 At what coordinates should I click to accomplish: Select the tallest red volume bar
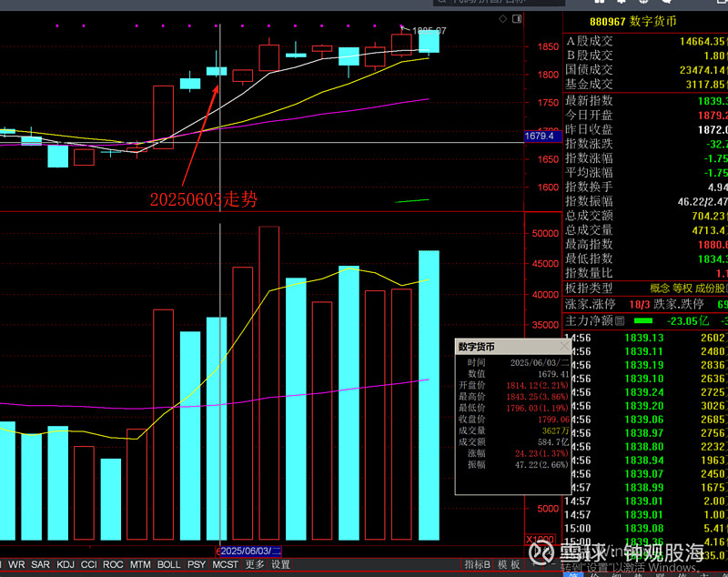[268, 383]
